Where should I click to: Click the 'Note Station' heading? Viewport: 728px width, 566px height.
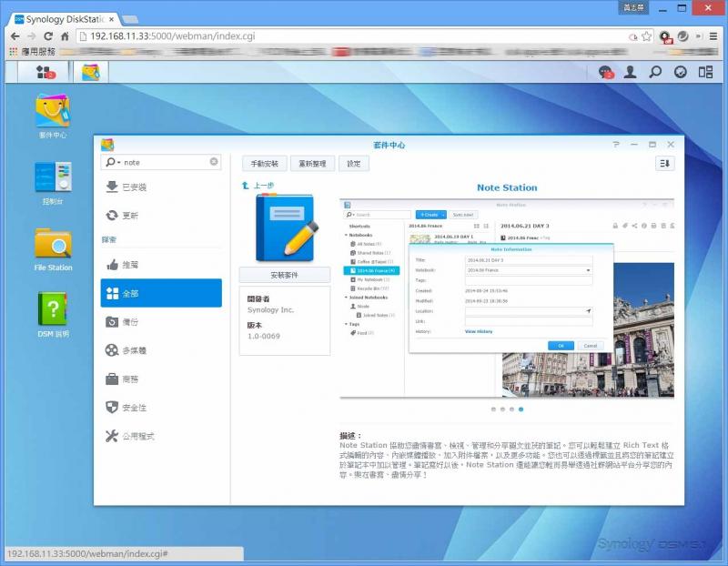[x=507, y=187]
